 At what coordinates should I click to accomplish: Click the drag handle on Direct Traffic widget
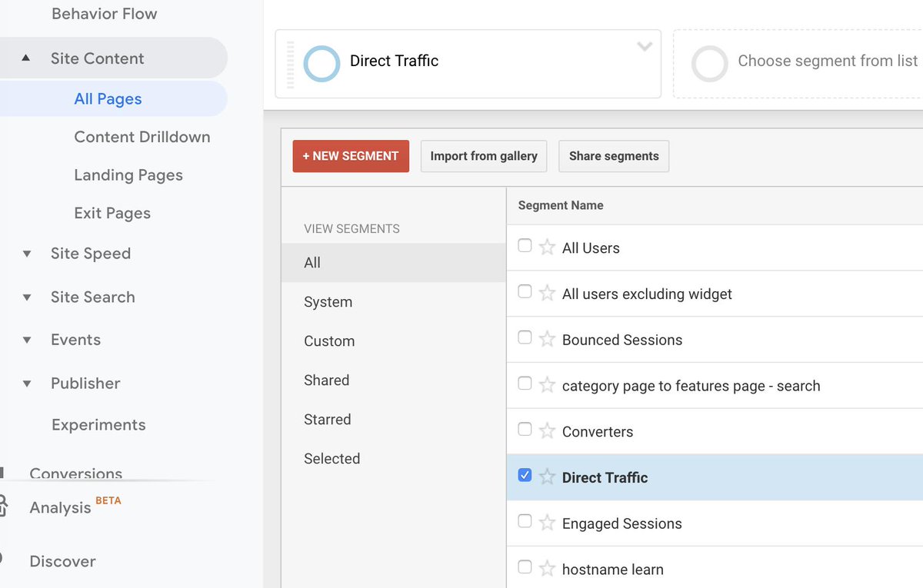(290, 64)
